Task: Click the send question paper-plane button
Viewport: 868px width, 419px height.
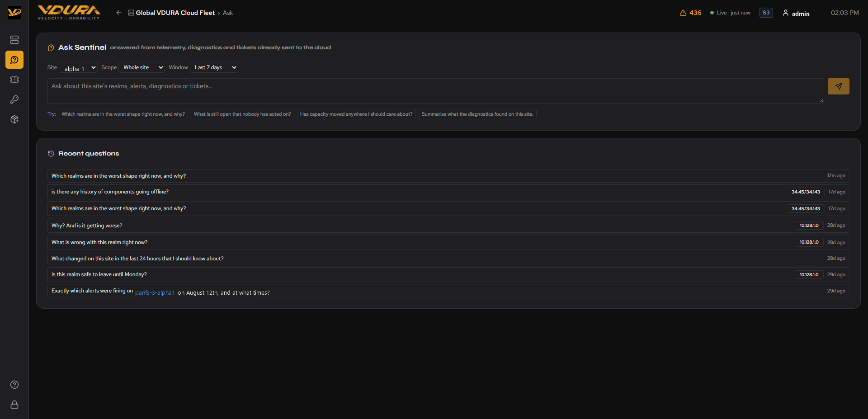Action: (838, 86)
